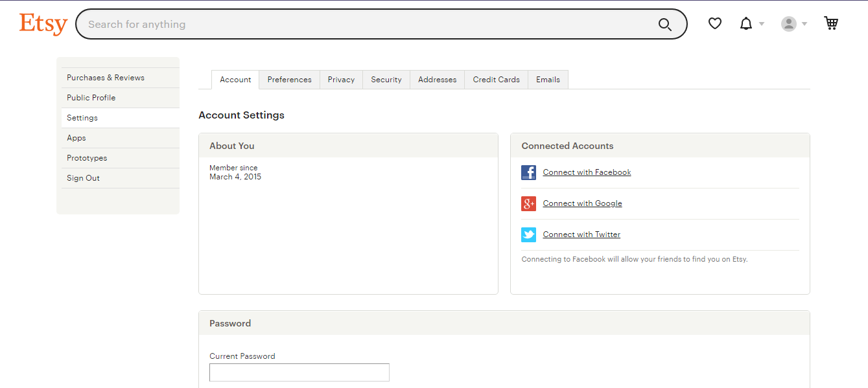Open the Security tab
The height and width of the screenshot is (388, 868).
pyautogui.click(x=386, y=80)
